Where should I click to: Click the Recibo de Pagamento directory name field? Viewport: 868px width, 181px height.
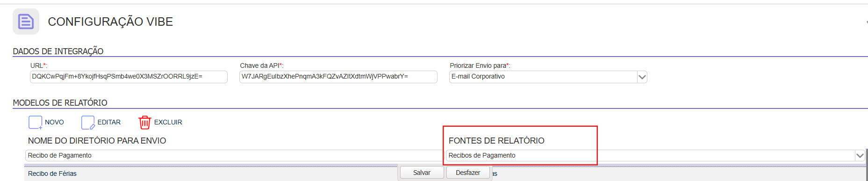coord(235,155)
